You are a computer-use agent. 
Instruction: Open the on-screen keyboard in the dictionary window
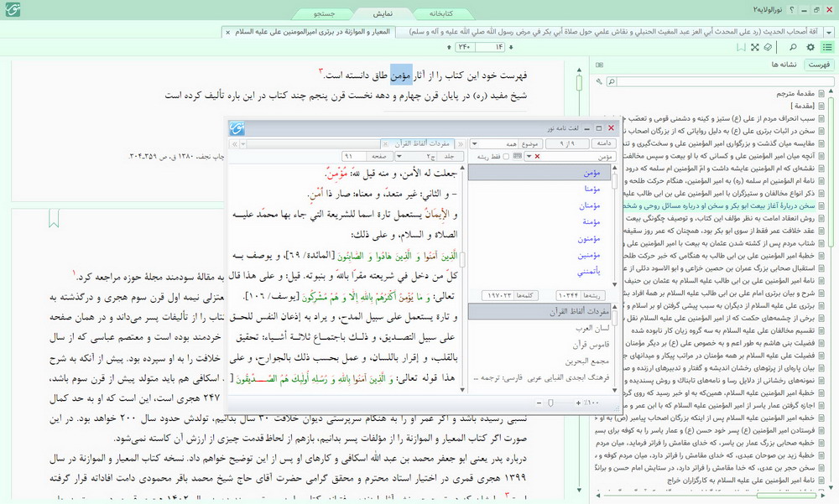point(517,156)
